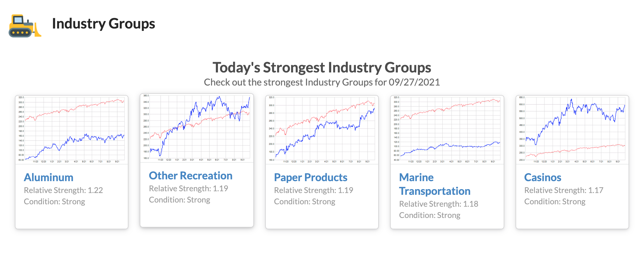The height and width of the screenshot is (253, 644).
Task: Click the Casinos chart thumbnail
Action: point(572,130)
